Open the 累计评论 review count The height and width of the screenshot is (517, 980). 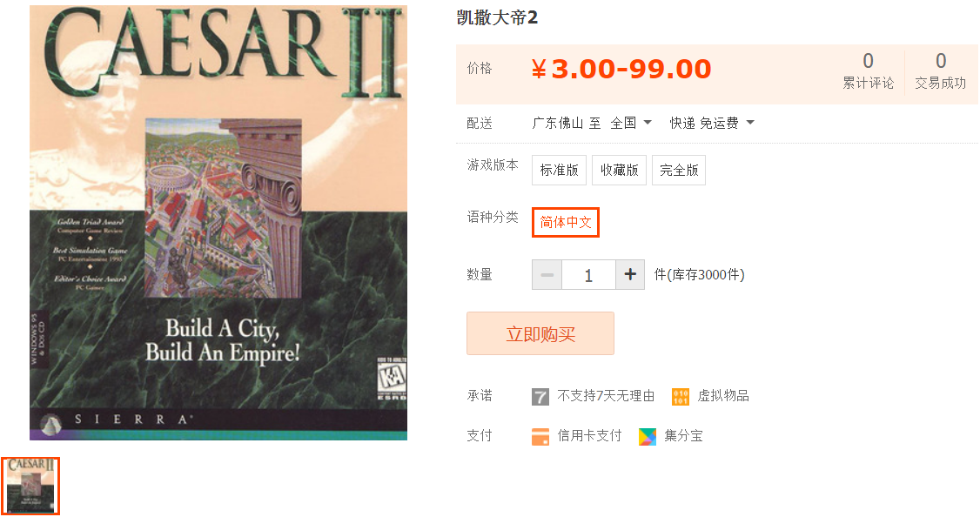point(868,70)
